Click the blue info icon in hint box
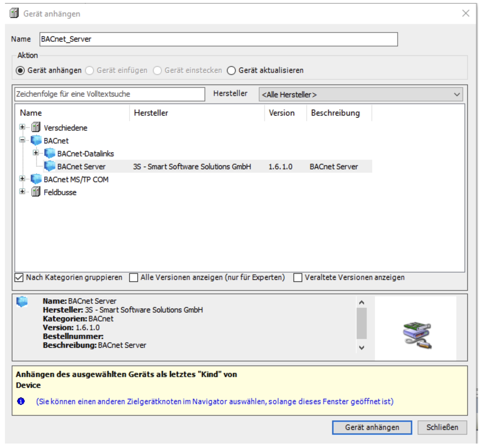 (21, 401)
